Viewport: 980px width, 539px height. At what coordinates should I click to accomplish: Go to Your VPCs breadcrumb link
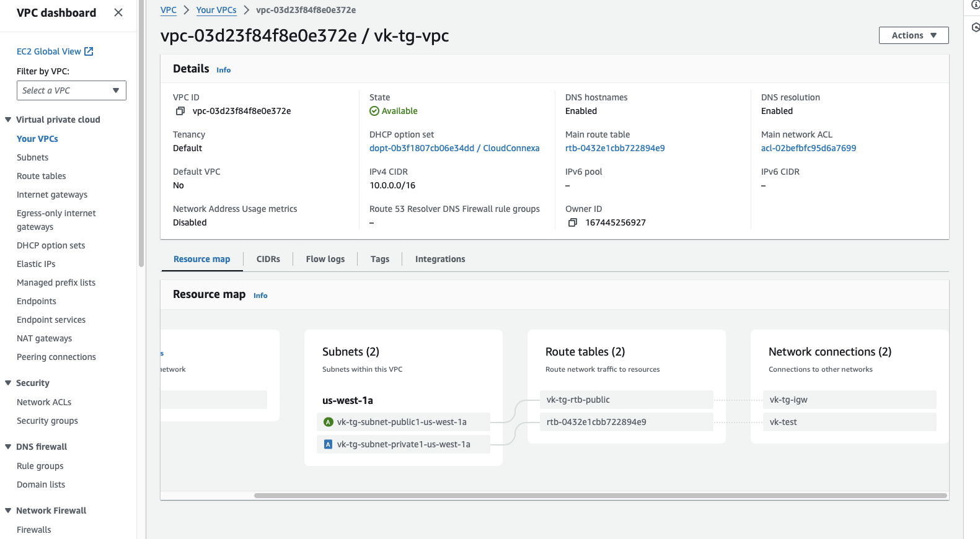[x=216, y=10]
